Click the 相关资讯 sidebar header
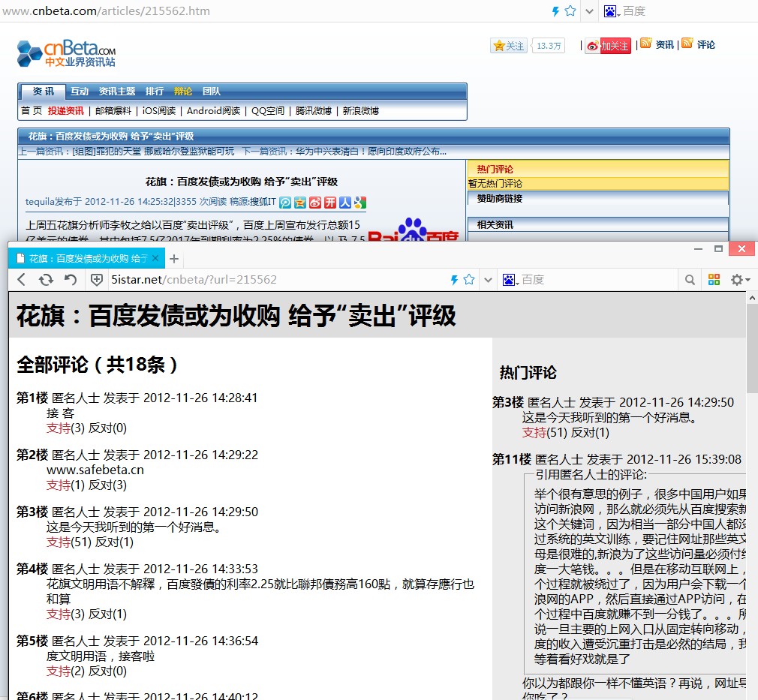The height and width of the screenshot is (700, 758). coord(495,225)
